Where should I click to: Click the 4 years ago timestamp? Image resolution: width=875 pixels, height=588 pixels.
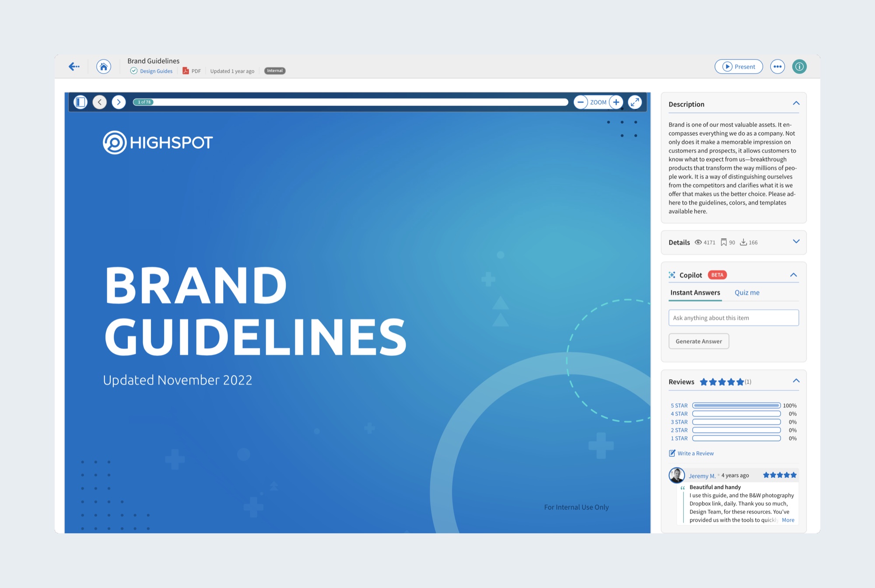[735, 475]
